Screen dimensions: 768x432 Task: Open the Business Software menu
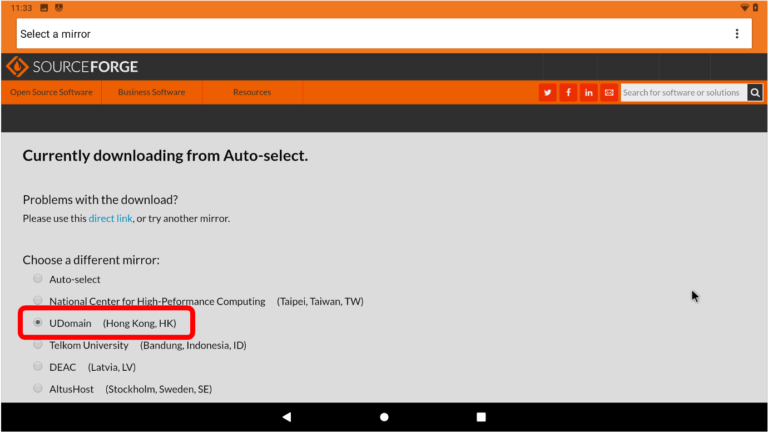[151, 93]
